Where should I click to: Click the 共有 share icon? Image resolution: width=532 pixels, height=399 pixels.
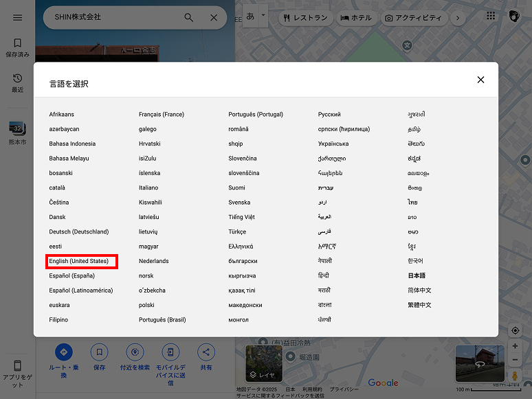pyautogui.click(x=206, y=352)
